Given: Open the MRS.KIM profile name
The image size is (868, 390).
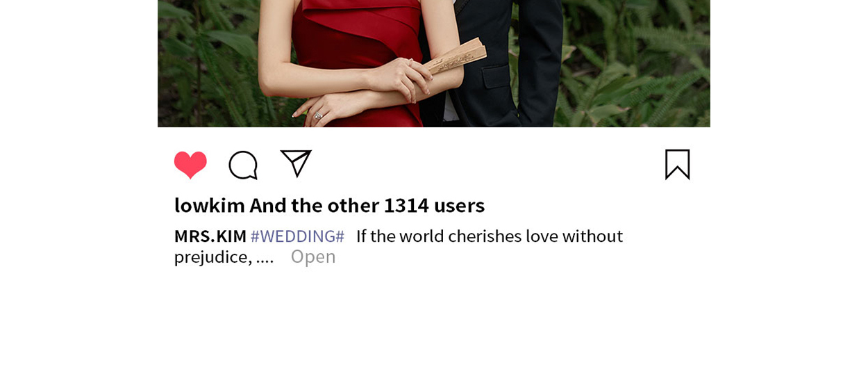Looking at the screenshot, I should [210, 236].
